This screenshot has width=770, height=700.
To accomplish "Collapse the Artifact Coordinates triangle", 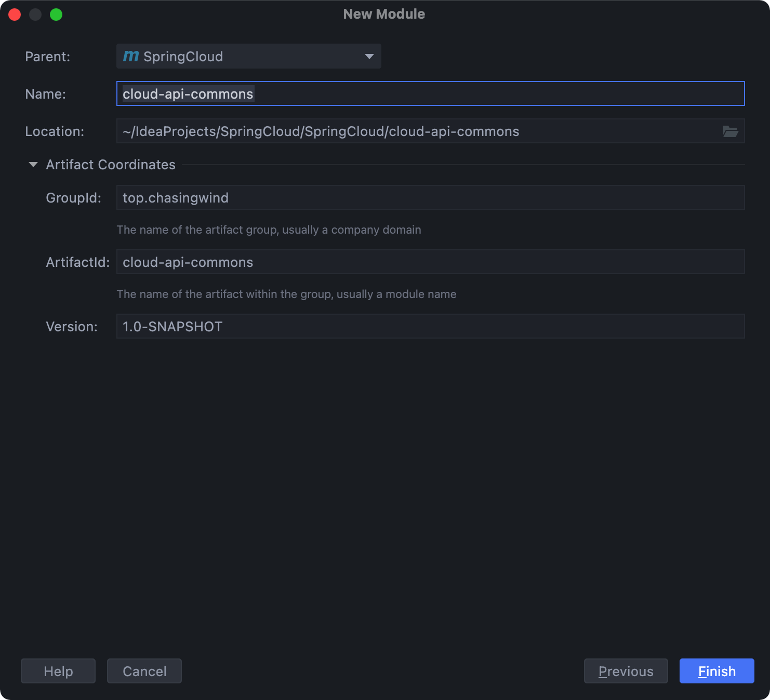I will (33, 165).
